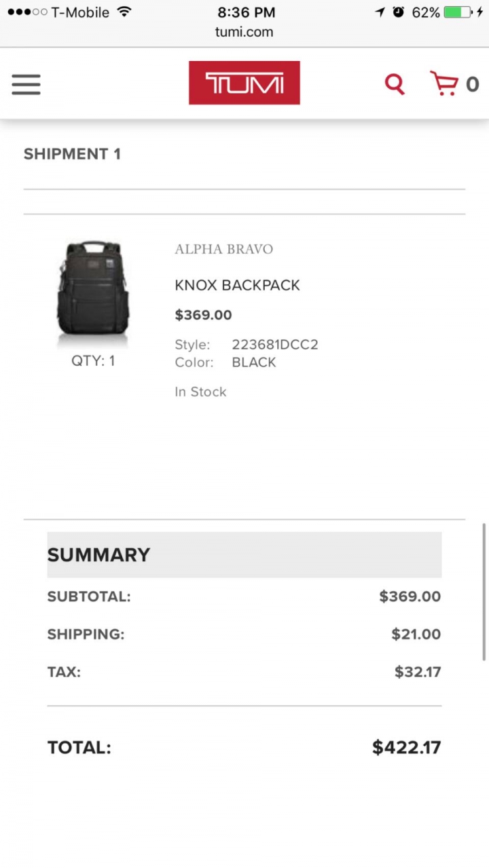Tap the SHIPPING cost line
489x868 pixels.
tap(244, 635)
